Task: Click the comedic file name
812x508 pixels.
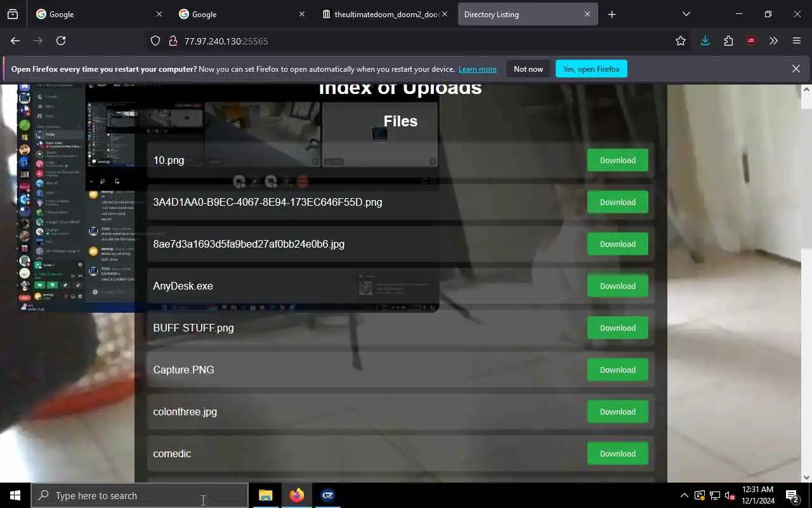Action: pos(172,453)
